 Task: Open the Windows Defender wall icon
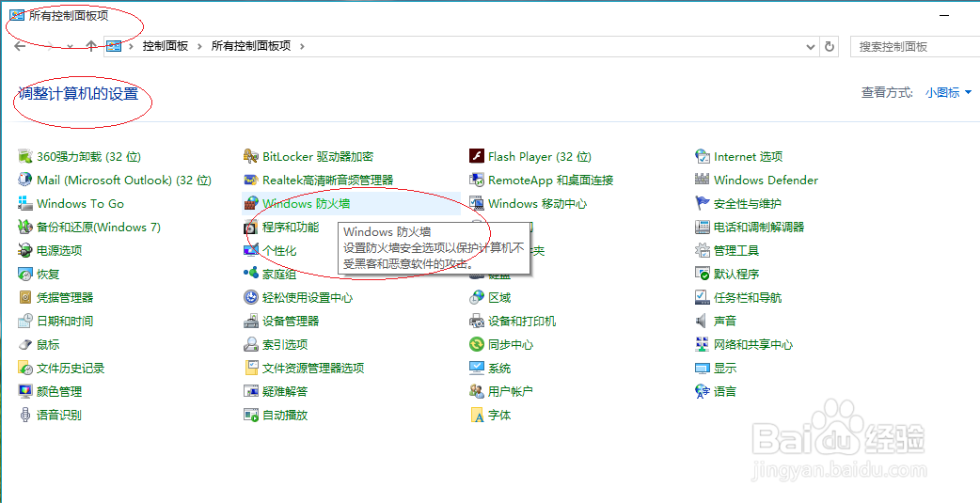click(x=703, y=180)
